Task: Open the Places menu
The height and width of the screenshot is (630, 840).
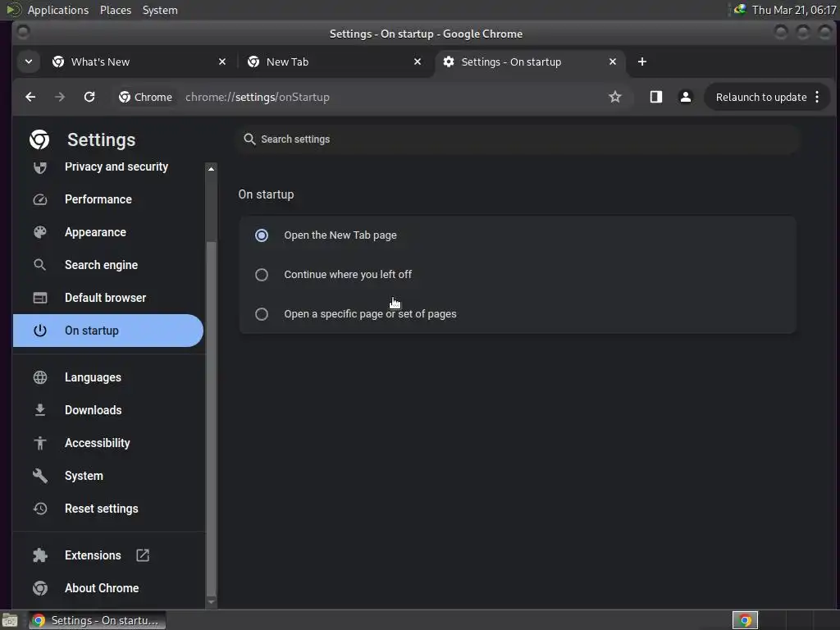Action: [116, 10]
